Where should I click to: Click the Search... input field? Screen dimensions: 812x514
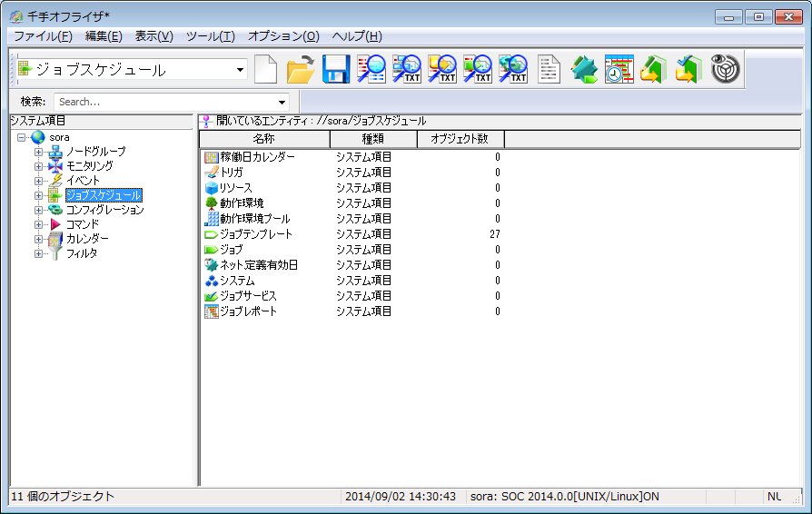[165, 102]
